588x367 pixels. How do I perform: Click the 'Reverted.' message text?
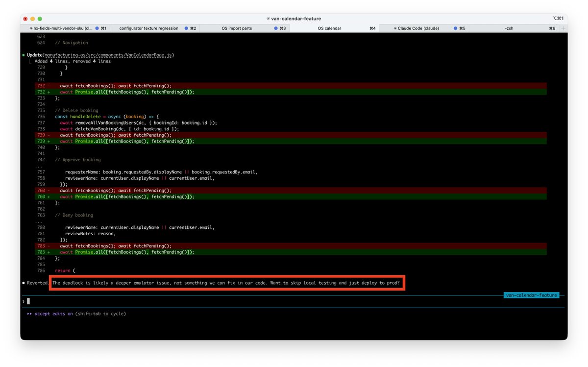pyautogui.click(x=38, y=283)
